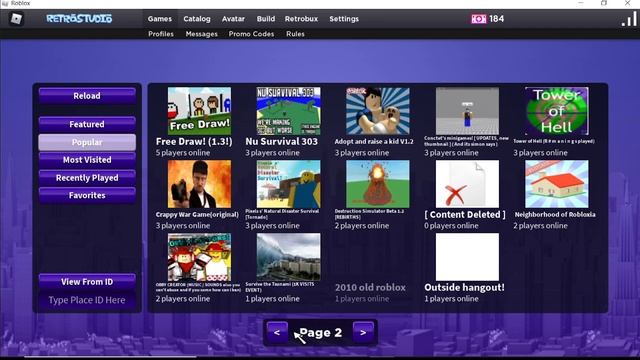Open the Catalog menu

(x=197, y=19)
